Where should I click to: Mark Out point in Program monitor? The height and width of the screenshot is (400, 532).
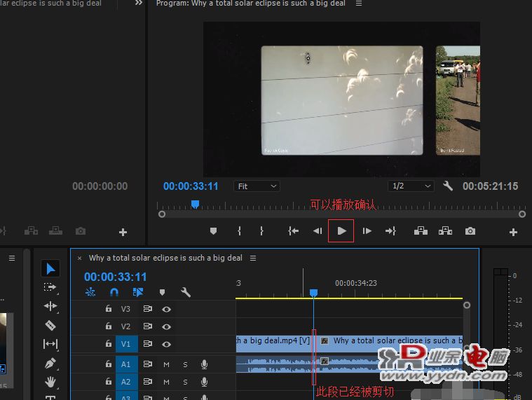[261, 231]
